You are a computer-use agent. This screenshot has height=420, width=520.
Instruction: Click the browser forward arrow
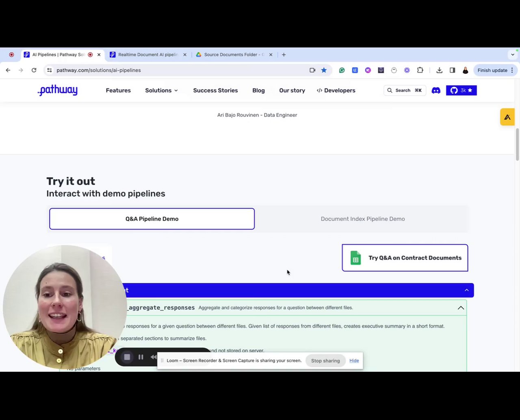tap(21, 70)
